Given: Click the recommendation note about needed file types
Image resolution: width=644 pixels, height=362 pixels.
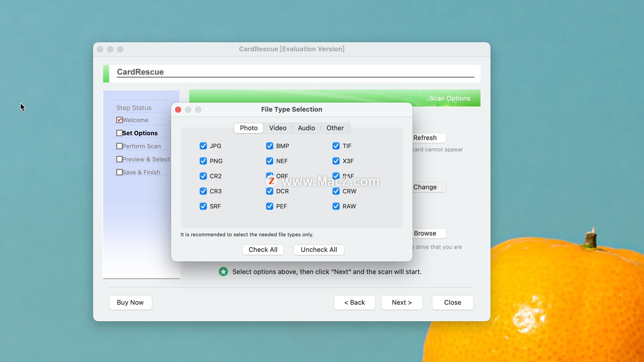Looking at the screenshot, I should 247,235.
